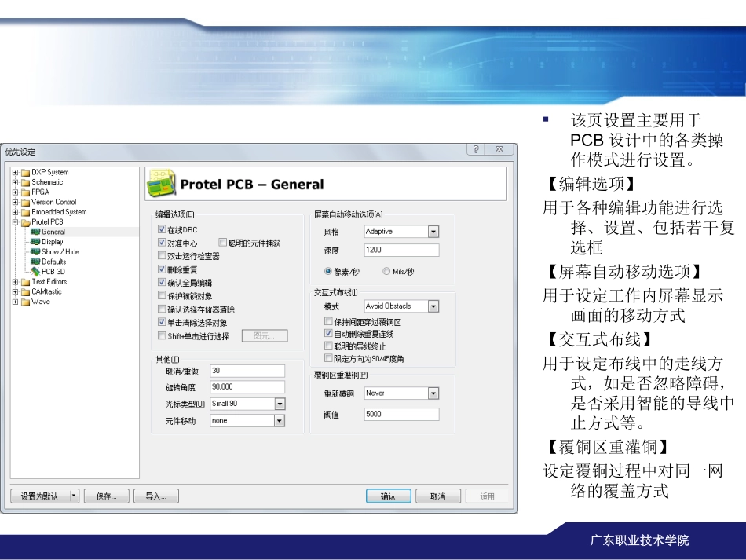Toggle the 在线DRC checkbox

coord(162,229)
